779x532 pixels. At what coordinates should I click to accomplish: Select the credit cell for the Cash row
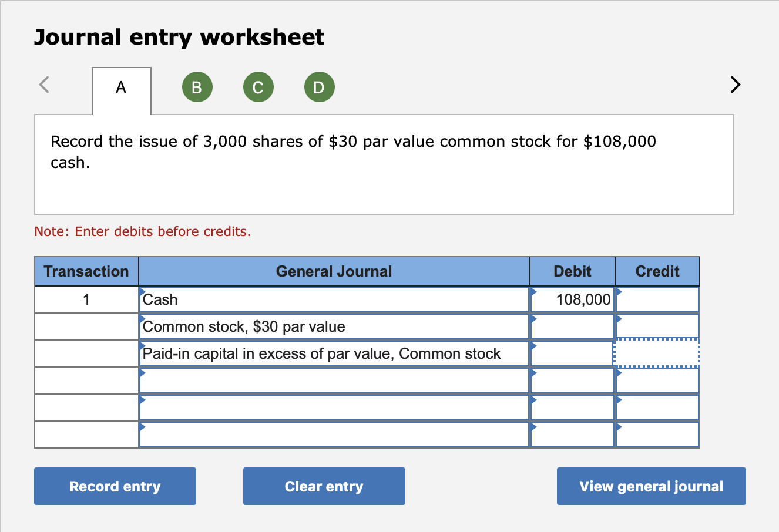click(657, 299)
